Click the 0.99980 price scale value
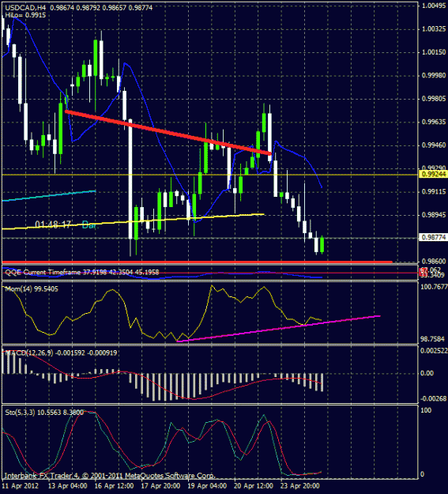Viewport: 448px width, 494px height. coord(434,75)
